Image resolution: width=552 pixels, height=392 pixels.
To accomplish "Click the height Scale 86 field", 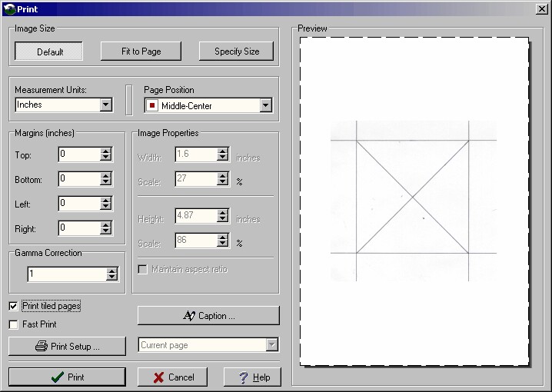I will click(x=196, y=241).
